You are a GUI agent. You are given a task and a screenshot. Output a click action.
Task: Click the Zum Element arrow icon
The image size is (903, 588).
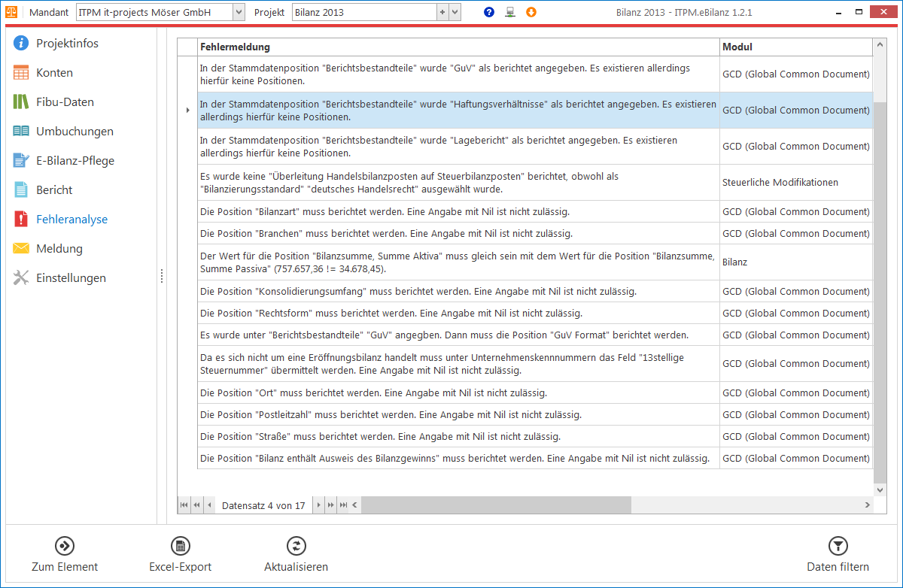[65, 546]
